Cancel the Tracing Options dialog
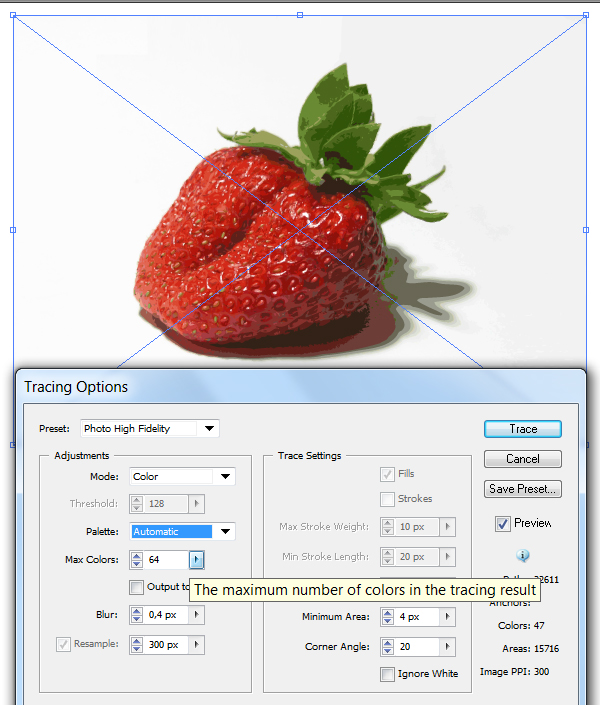600x705 pixels. [523, 459]
